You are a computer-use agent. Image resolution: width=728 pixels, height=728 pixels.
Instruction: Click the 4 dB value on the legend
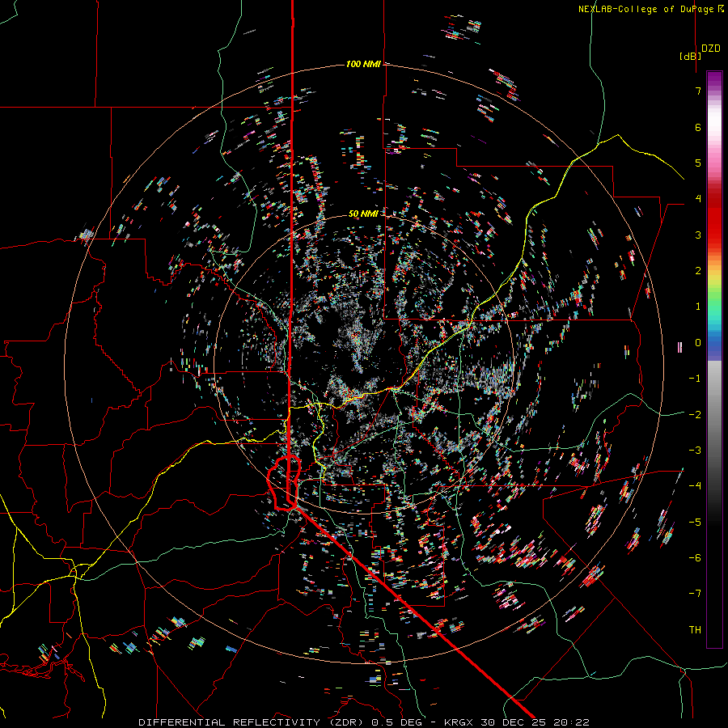click(698, 199)
